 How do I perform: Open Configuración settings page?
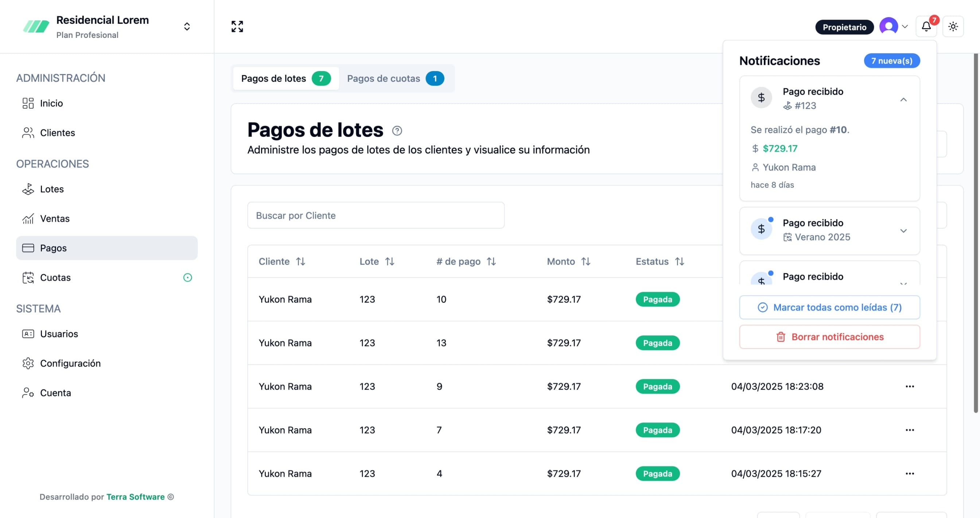click(70, 363)
